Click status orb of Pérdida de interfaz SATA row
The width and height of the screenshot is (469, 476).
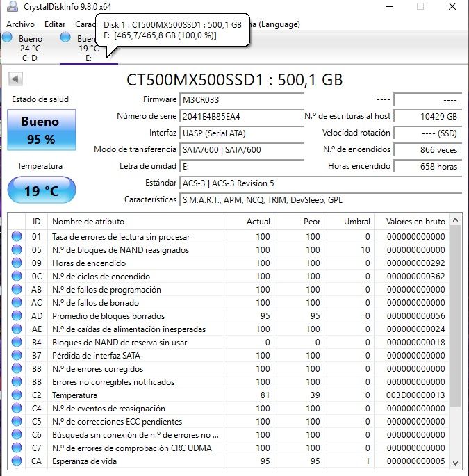tap(17, 355)
